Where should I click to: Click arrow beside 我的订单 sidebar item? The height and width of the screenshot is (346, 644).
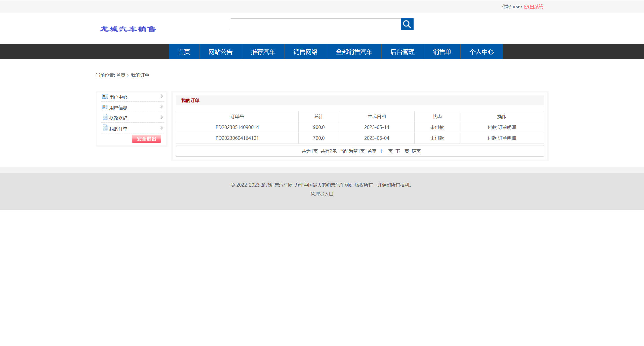(x=162, y=128)
